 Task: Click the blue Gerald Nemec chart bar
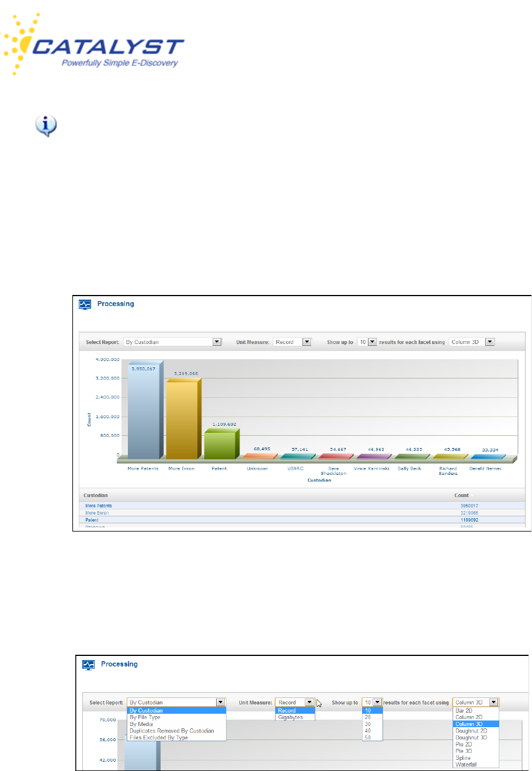tap(488, 456)
